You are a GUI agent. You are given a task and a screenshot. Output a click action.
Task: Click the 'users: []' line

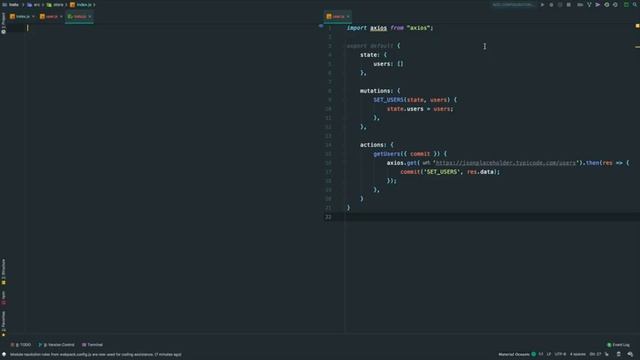tap(388, 64)
